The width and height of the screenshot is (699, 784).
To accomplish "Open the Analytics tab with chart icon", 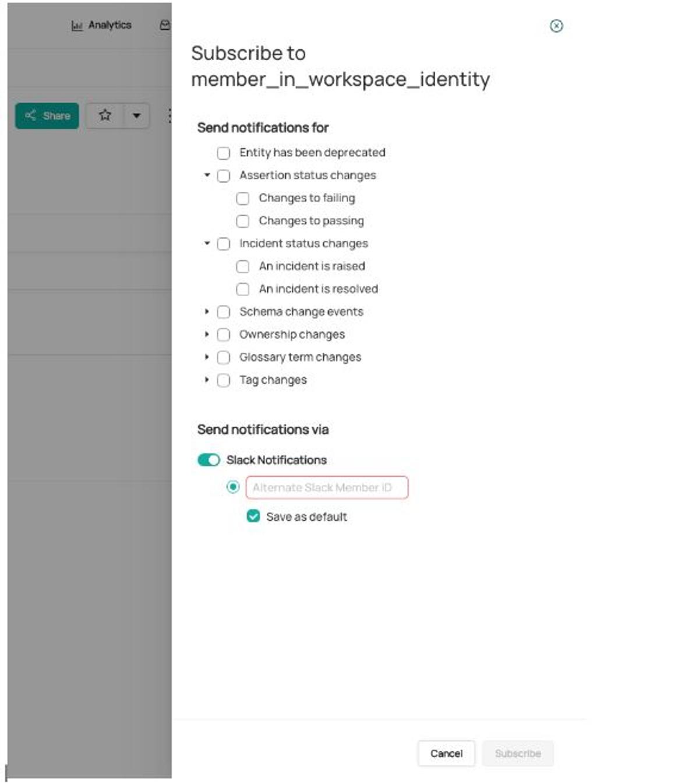I will point(101,25).
